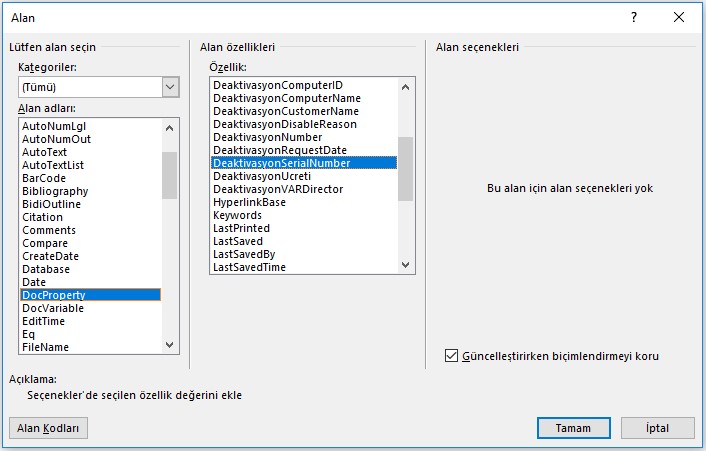706x451 pixels.
Task: Close the Alan dialog window
Action: 680,18
